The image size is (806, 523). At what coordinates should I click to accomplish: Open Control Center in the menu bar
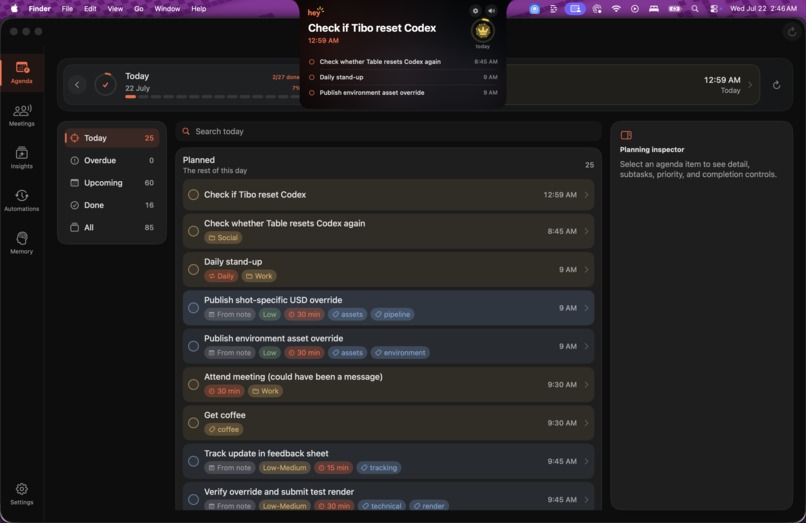coord(714,9)
